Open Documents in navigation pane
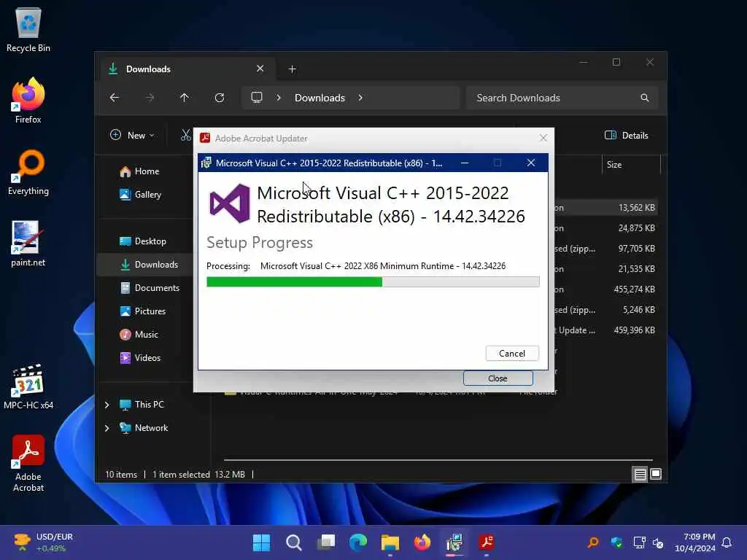Viewport: 747px width, 560px height. (150, 288)
